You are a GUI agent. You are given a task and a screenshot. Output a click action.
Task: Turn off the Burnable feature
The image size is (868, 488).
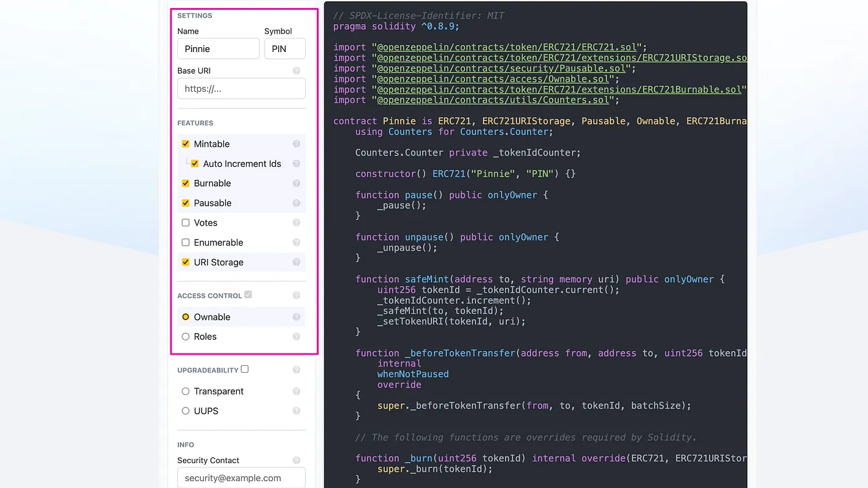click(185, 184)
